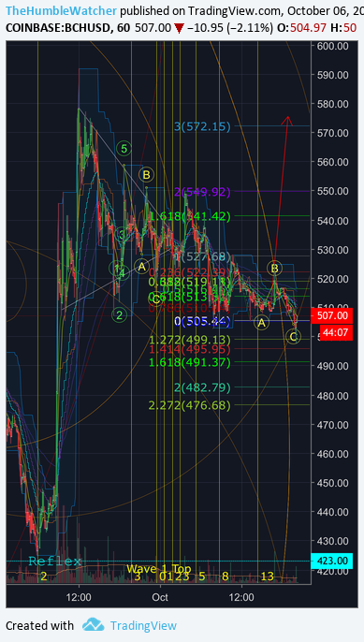Click the Oct date on time axis
The width and height of the screenshot is (364, 642).
pyautogui.click(x=160, y=597)
